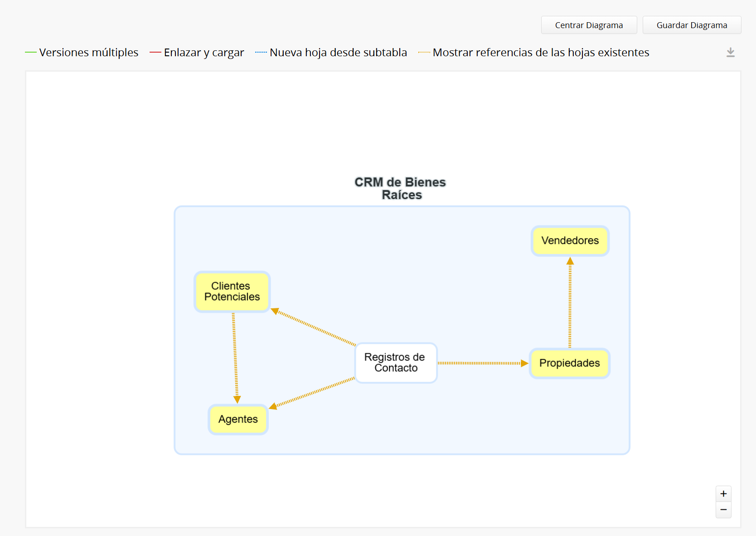This screenshot has height=536, width=756.
Task: Click the Registros de Contacto node
Action: [396, 363]
